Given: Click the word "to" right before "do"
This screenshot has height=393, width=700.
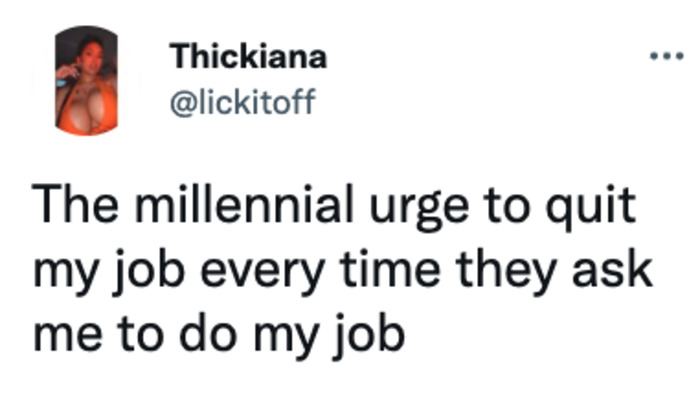Looking at the screenshot, I should point(140,334).
